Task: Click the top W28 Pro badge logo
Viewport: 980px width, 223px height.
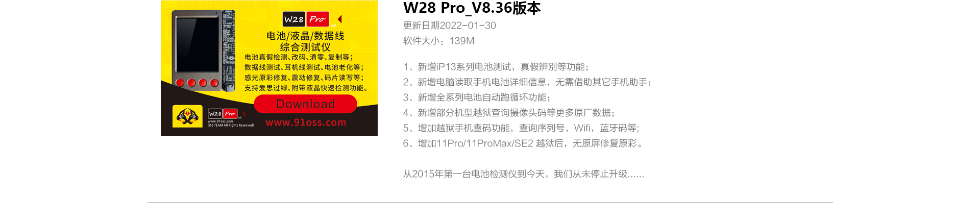Action: click(x=306, y=19)
